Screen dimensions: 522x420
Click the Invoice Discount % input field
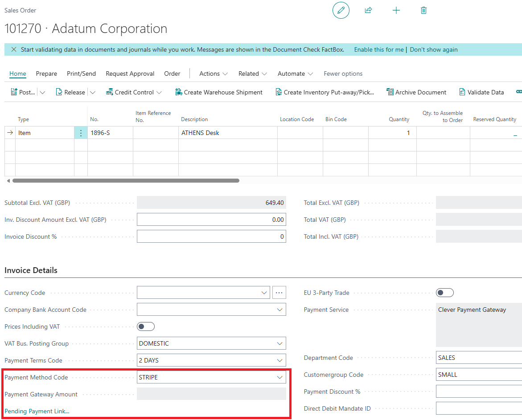pos(211,237)
